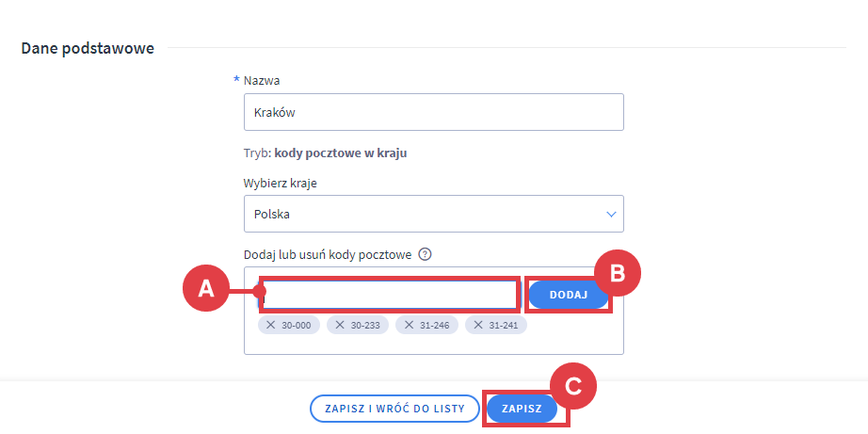Click into the postal code entry field
868x434 pixels.
click(x=390, y=295)
